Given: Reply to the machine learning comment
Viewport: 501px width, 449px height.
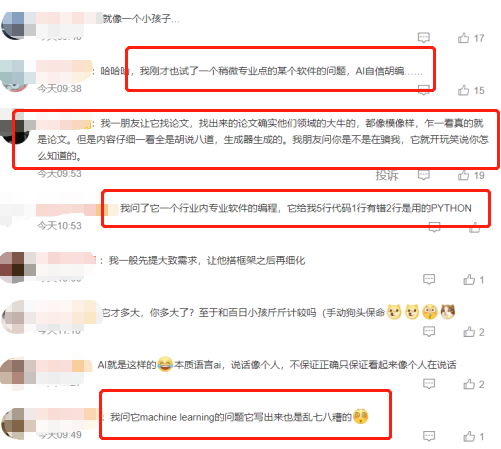Looking at the screenshot, I should [x=429, y=436].
